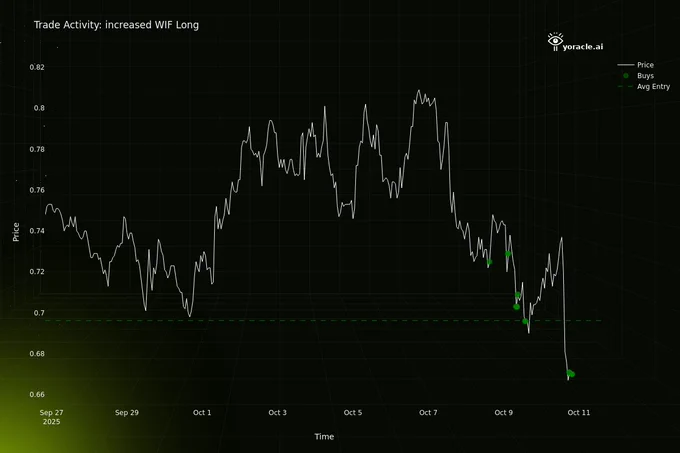This screenshot has height=453, width=680.
Task: Click the "Oct 3" x-axis label
Action: point(278,413)
